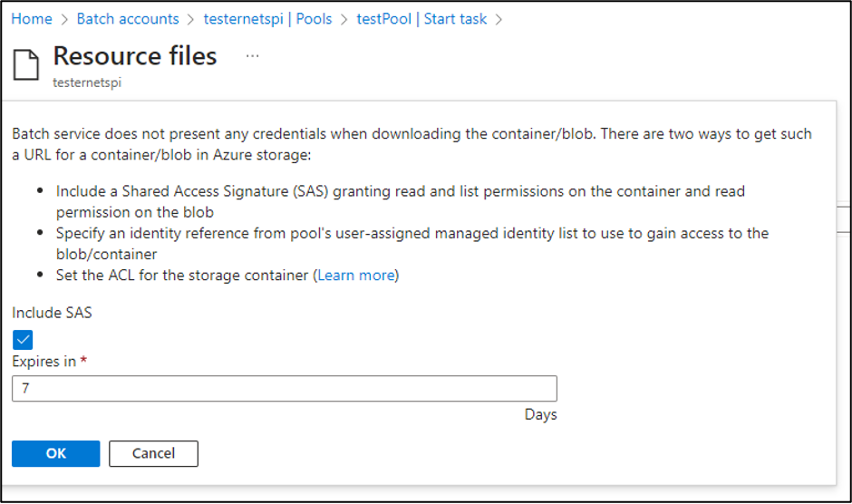Dismiss with the Cancel button
This screenshot has height=504, width=852.
click(x=153, y=453)
